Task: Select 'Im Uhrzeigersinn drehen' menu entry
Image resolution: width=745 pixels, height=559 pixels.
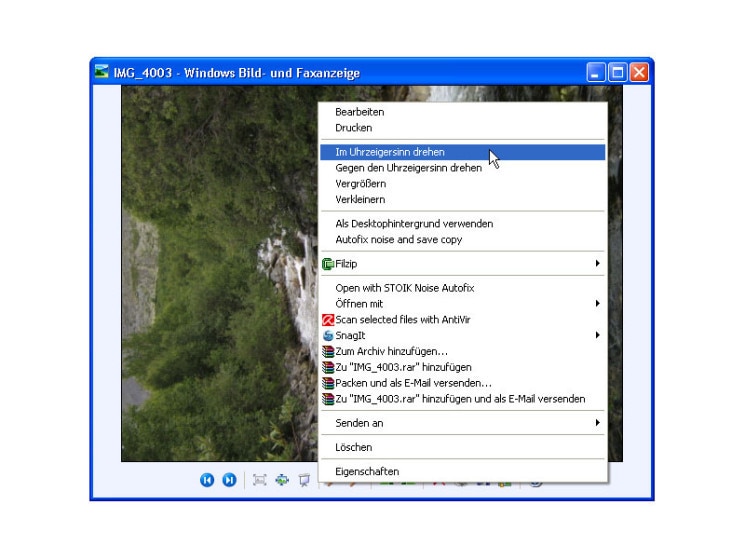Action: pyautogui.click(x=390, y=152)
